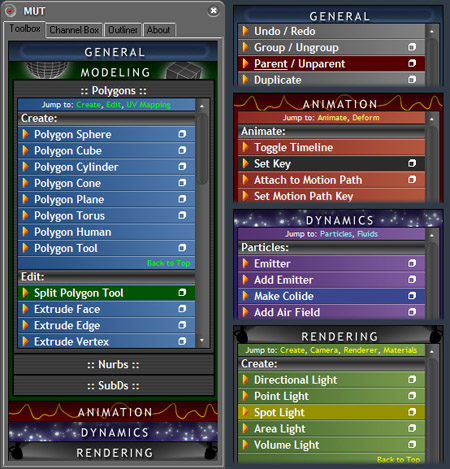Jump to UV Mapping link
Screen dimensions: 450x469
click(148, 105)
